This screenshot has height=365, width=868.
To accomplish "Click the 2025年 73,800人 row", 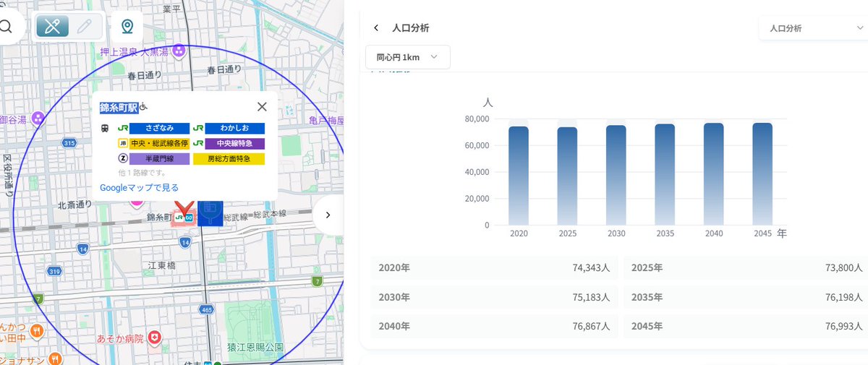I will click(746, 267).
